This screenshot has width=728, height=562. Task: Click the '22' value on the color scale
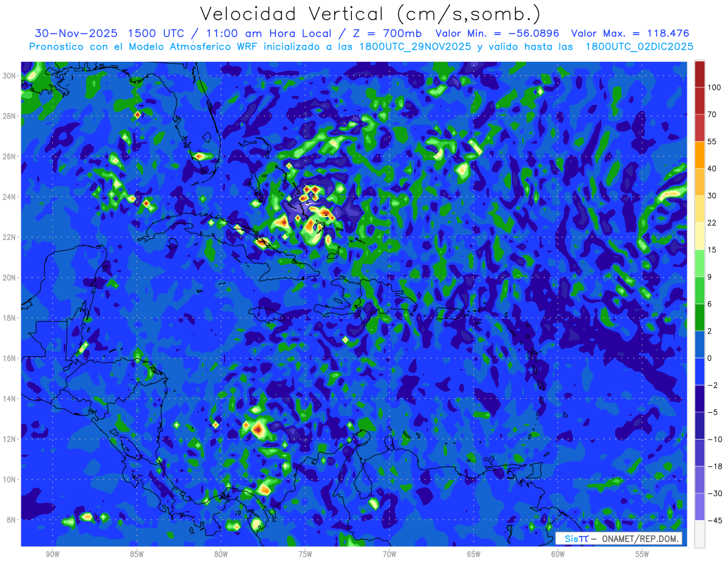coord(712,223)
